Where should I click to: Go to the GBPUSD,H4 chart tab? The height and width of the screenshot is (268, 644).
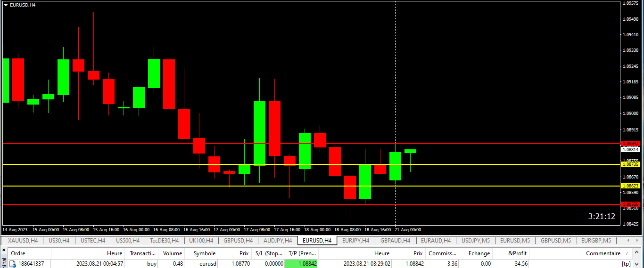(238, 241)
